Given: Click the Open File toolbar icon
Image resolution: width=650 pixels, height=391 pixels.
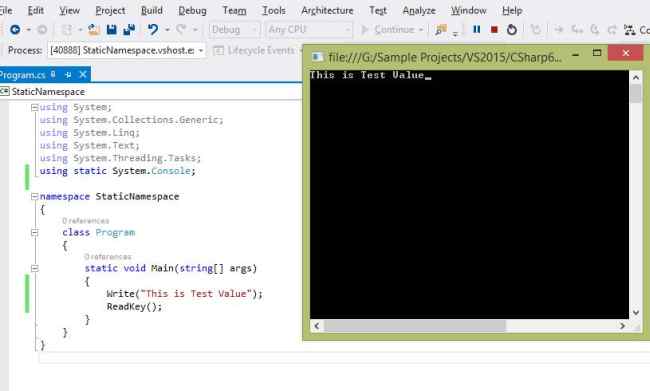Looking at the screenshot, I should point(94,29).
